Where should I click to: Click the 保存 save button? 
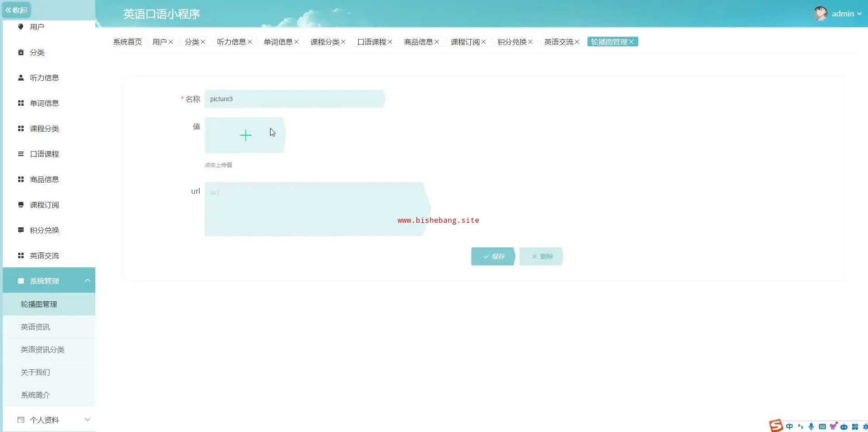(x=493, y=256)
